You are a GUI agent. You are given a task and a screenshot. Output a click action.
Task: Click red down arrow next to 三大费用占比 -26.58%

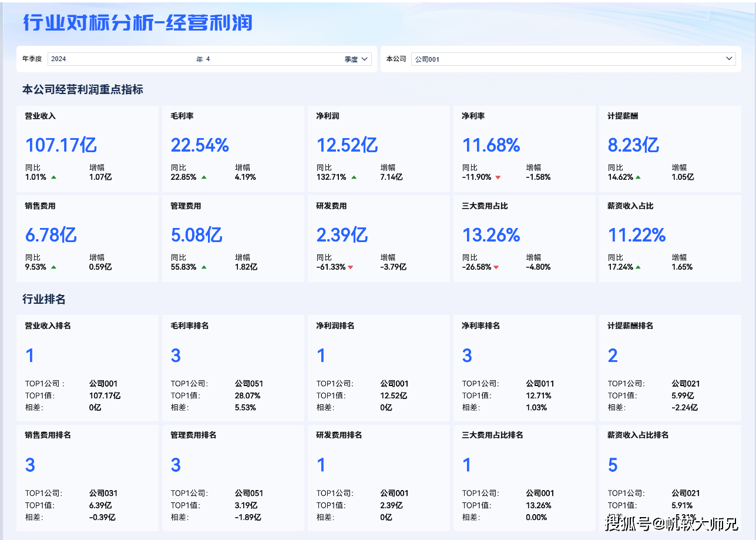496,267
